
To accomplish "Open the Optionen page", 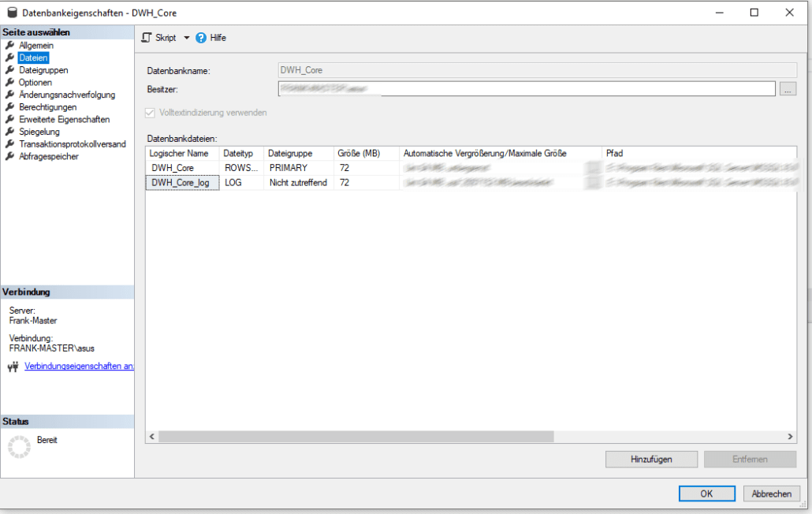I will click(40, 82).
